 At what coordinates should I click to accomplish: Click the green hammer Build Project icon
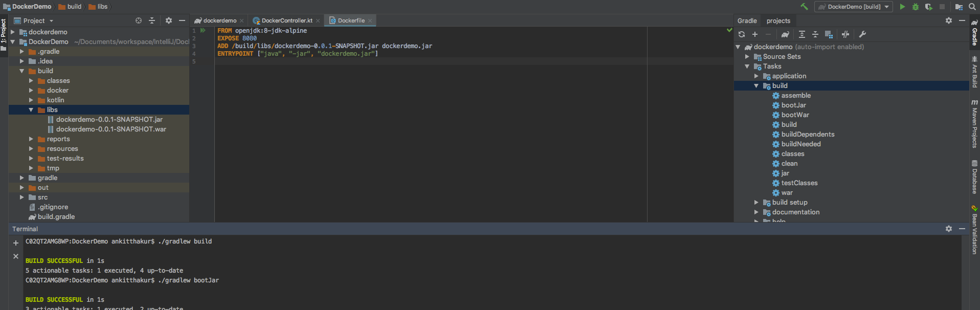coord(805,7)
